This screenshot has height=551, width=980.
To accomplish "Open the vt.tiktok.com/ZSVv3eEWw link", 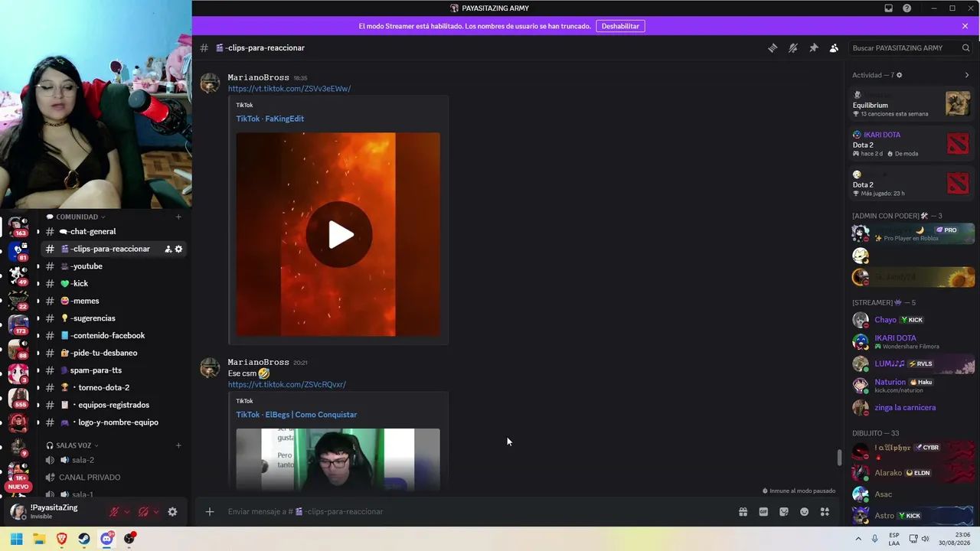I will click(289, 89).
